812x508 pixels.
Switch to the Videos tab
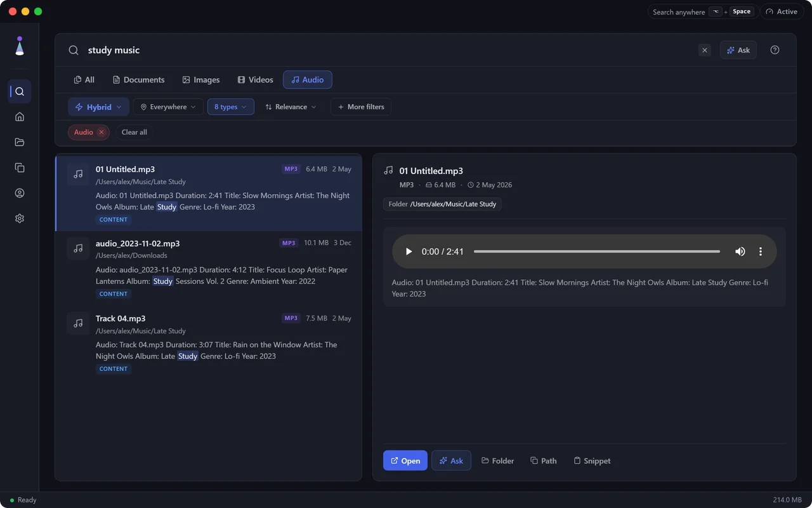[255, 80]
